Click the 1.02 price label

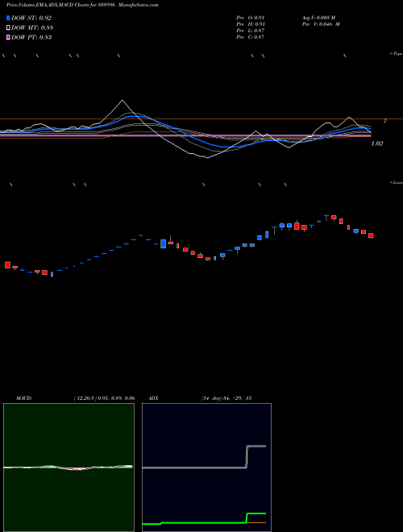377,143
